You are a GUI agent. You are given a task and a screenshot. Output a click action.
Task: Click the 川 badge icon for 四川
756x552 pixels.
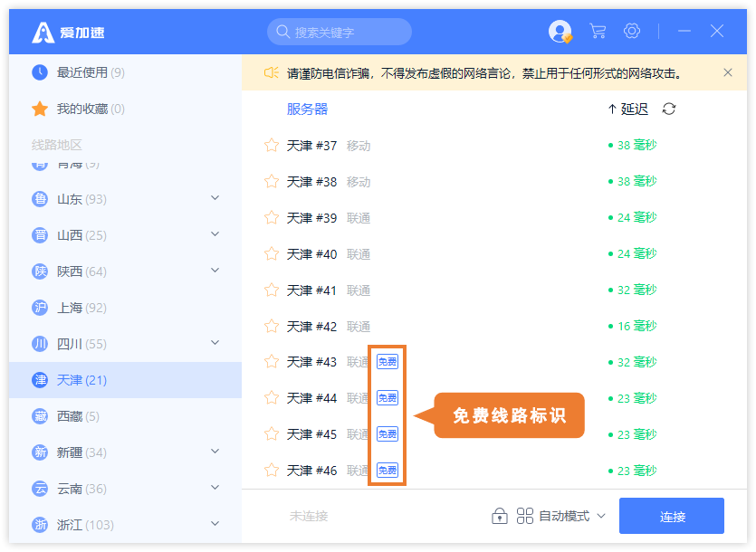(40, 344)
